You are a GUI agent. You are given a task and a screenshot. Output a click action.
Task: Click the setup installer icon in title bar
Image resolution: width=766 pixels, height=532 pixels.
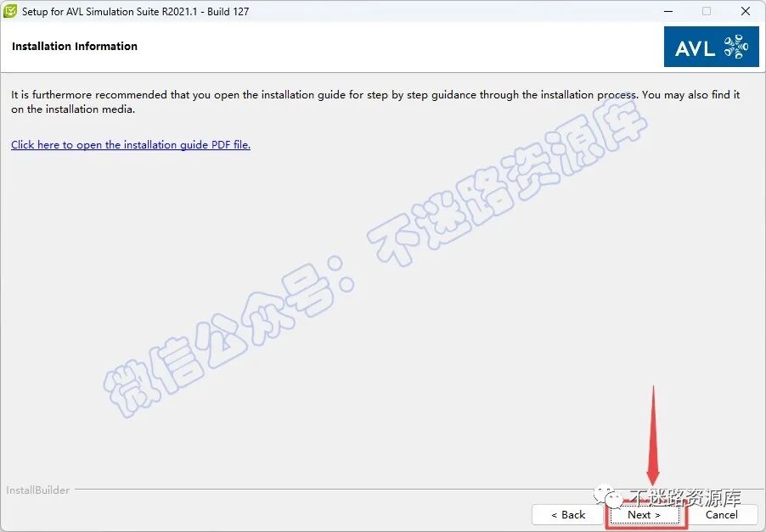click(10, 11)
